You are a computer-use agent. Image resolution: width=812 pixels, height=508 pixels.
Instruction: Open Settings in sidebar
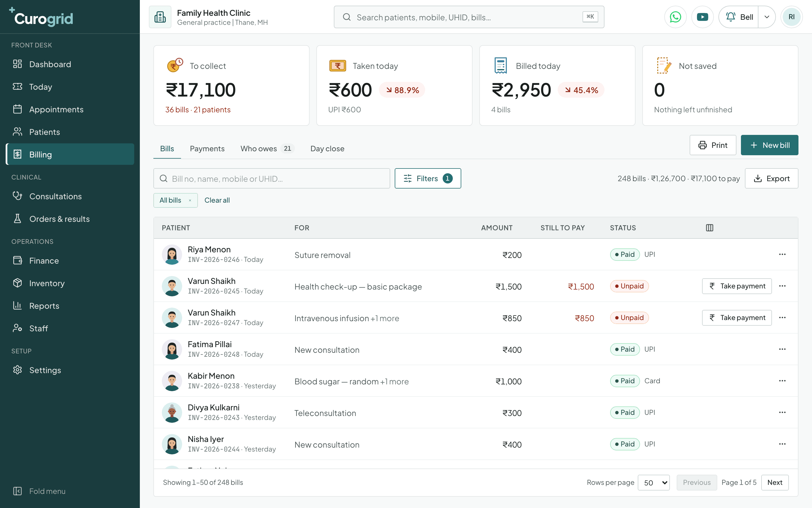click(70, 370)
